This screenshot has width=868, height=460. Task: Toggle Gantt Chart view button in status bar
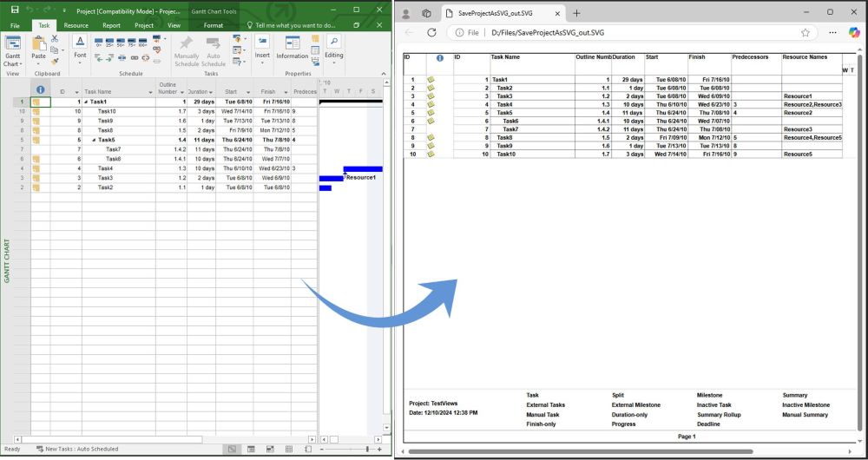(232, 450)
